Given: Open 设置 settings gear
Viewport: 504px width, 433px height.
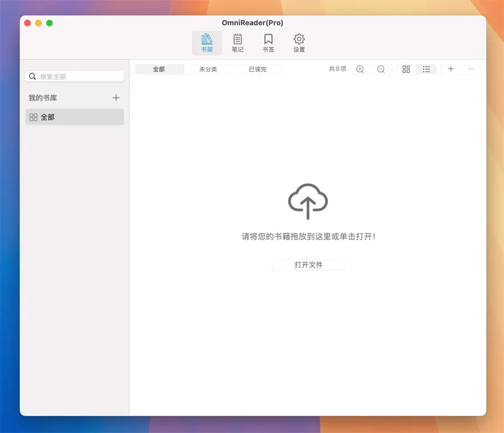Looking at the screenshot, I should tap(299, 43).
